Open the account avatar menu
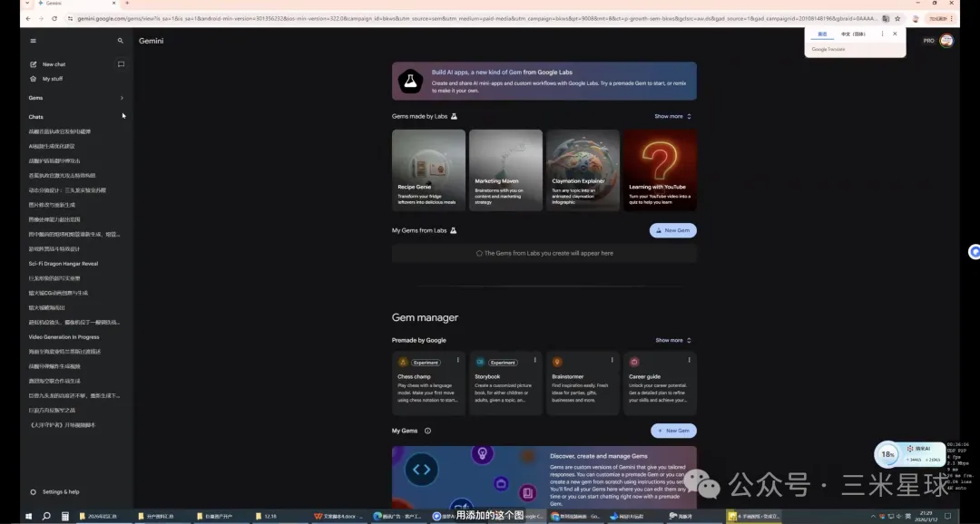 tap(946, 41)
